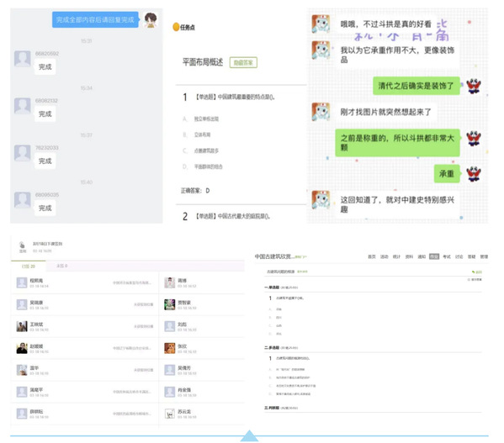Viewport: 504px width, 443px height.
Task: Click the sign-in hand icon
Action: (22, 245)
